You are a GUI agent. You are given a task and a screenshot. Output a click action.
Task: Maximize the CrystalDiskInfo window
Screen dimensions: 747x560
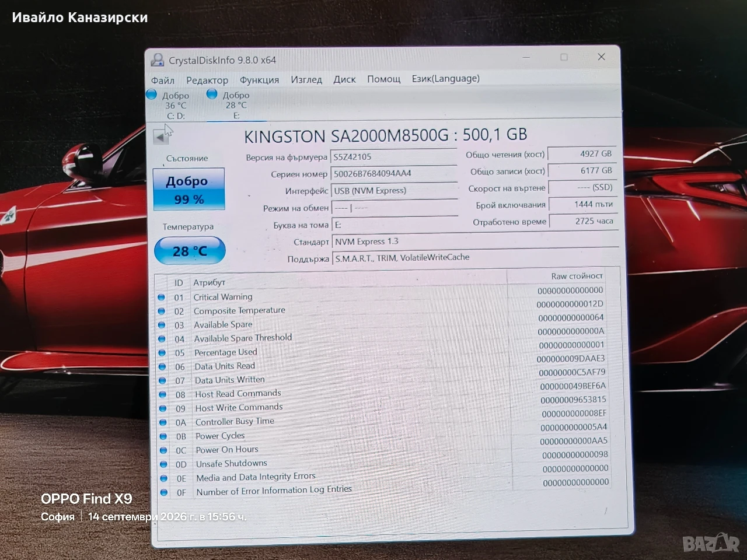click(564, 57)
